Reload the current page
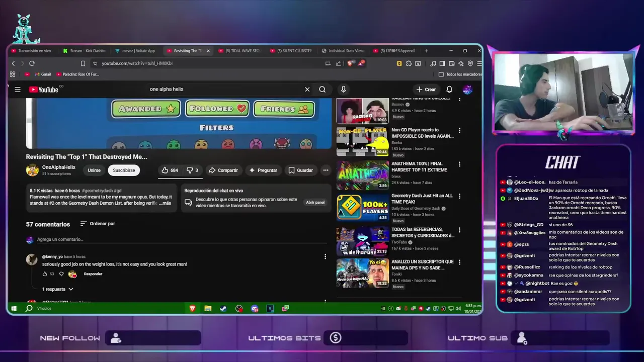Screen dimensions: 644x362 tap(32, 63)
